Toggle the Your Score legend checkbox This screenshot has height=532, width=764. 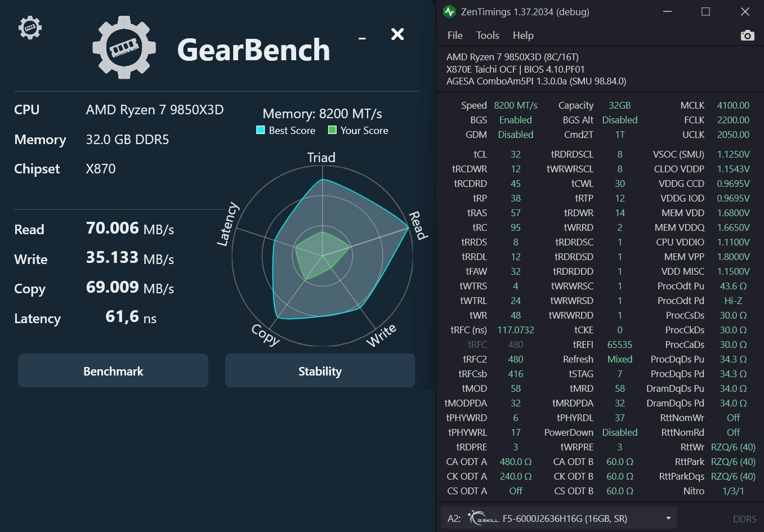[332, 130]
